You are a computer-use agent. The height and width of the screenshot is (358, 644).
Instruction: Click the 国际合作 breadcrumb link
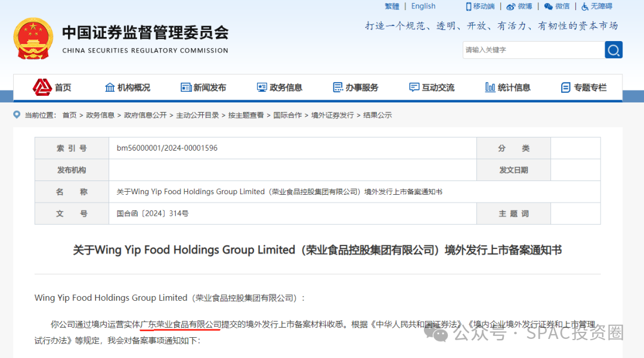(287, 115)
